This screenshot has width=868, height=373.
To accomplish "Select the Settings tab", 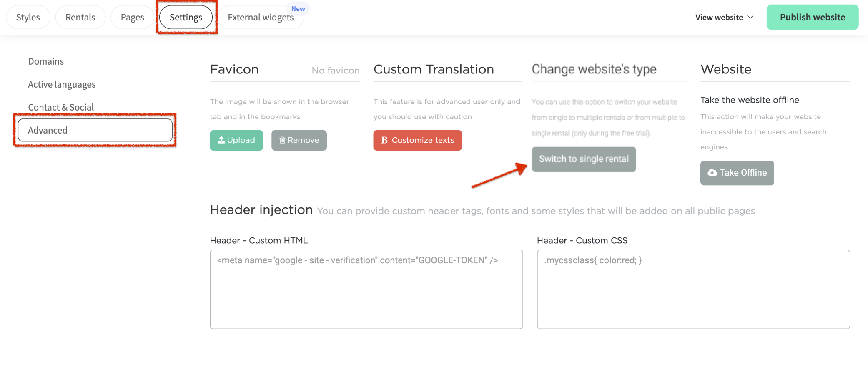I will tap(186, 17).
